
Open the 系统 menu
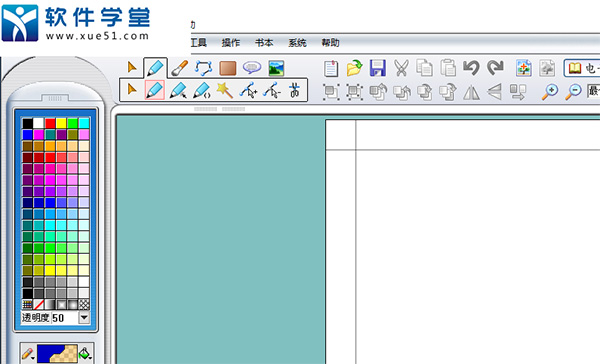coord(297,42)
